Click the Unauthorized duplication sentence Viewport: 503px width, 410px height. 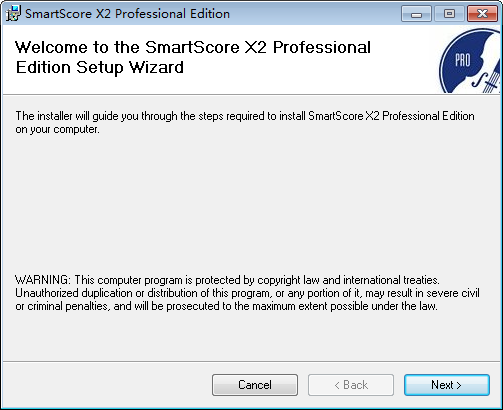247,293
